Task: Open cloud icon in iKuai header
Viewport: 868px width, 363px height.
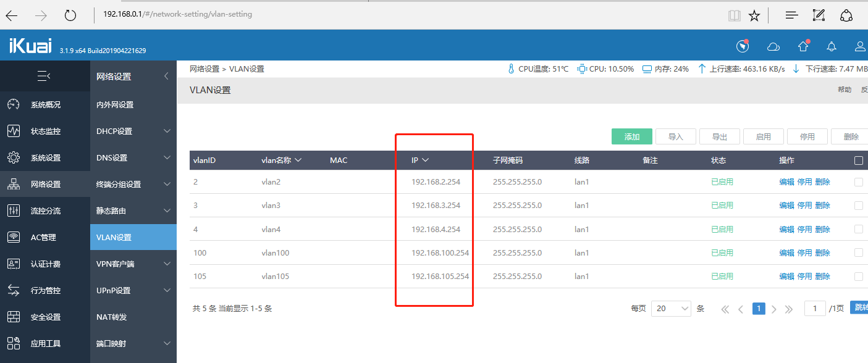Action: pyautogui.click(x=773, y=46)
